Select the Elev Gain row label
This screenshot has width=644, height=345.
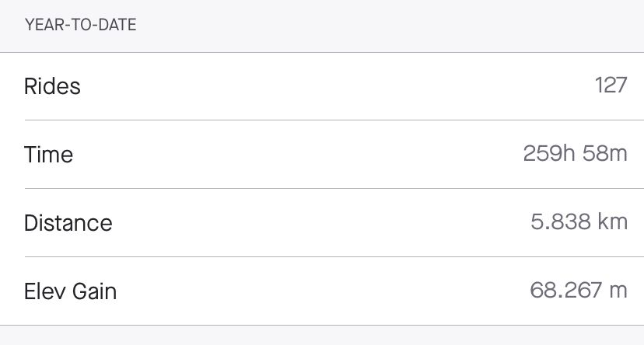click(x=71, y=291)
